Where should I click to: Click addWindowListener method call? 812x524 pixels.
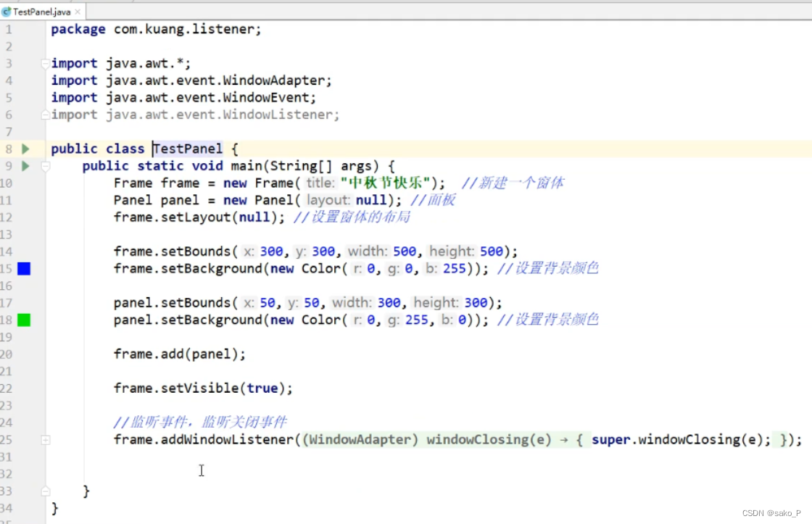pos(228,440)
